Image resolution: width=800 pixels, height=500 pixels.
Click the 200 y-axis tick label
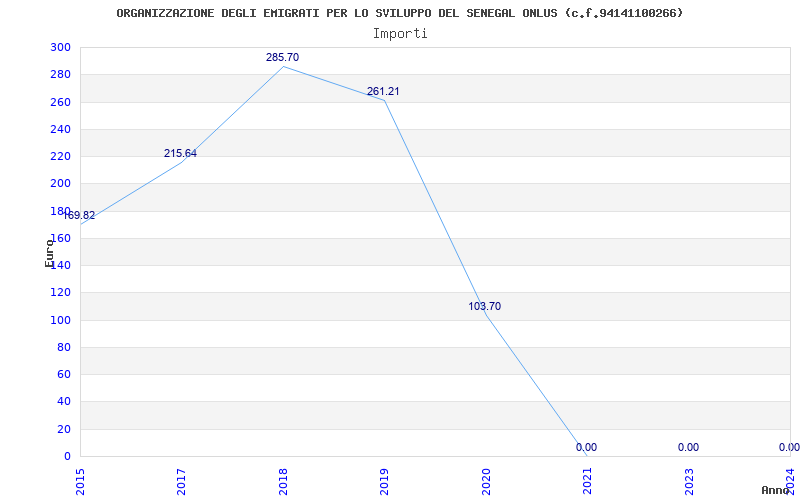61,184
